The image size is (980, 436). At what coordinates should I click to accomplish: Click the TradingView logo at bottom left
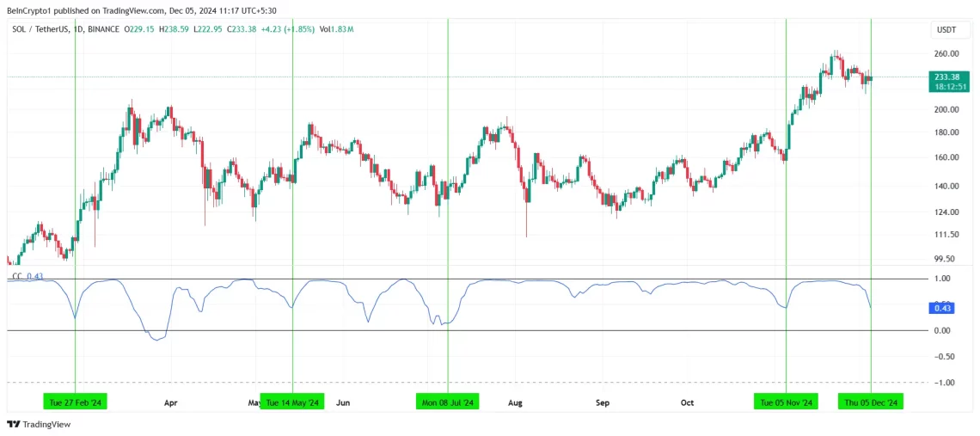39,424
